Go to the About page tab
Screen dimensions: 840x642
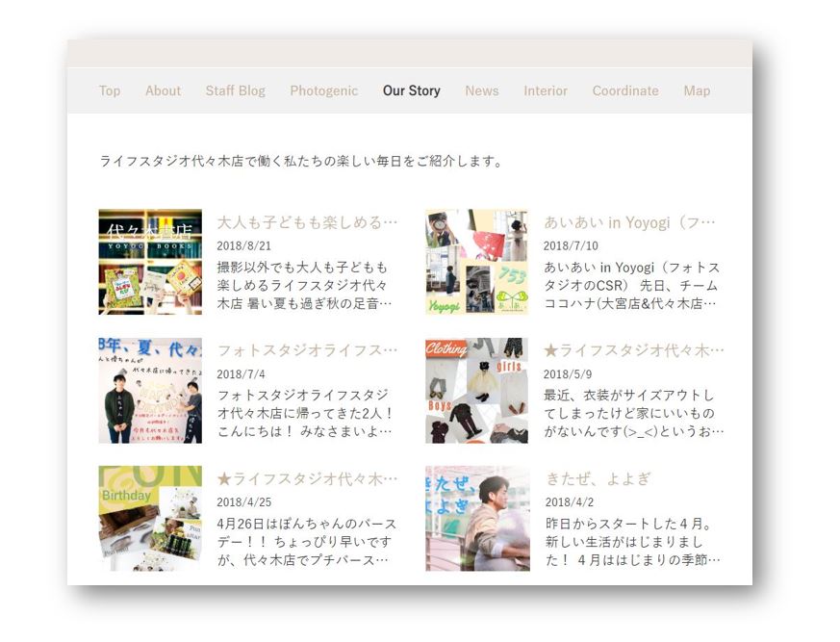[163, 90]
